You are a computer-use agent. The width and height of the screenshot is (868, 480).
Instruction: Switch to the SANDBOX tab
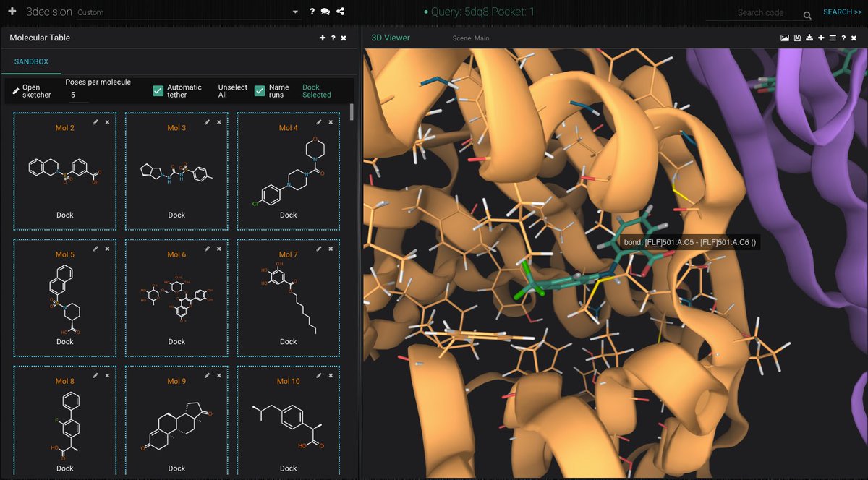31,61
